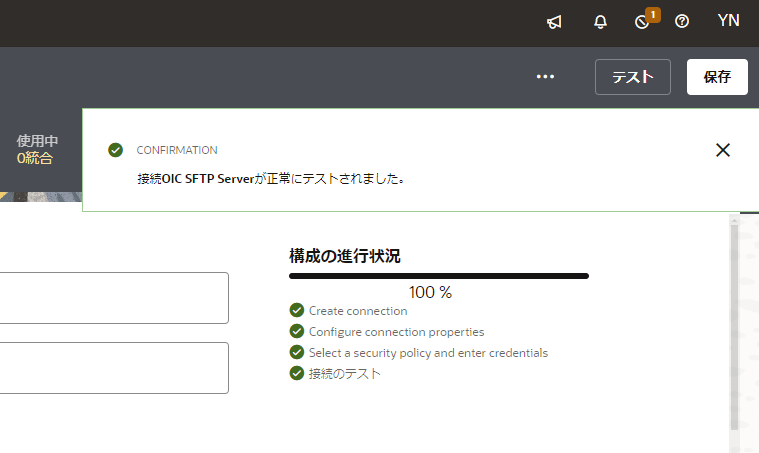Viewport: 759px width, 453px height.
Task: Click the notifications bell icon
Action: click(x=600, y=21)
